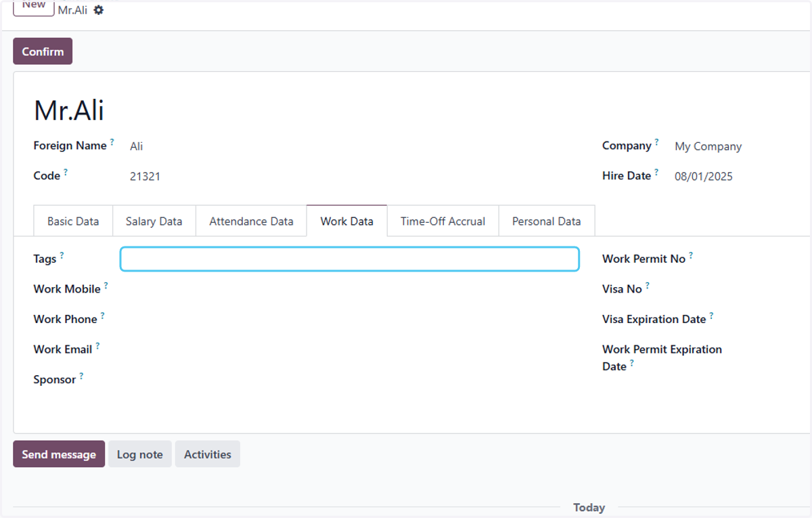The height and width of the screenshot is (518, 812).
Task: Open the Time-Off Accrual tab
Action: tap(443, 221)
